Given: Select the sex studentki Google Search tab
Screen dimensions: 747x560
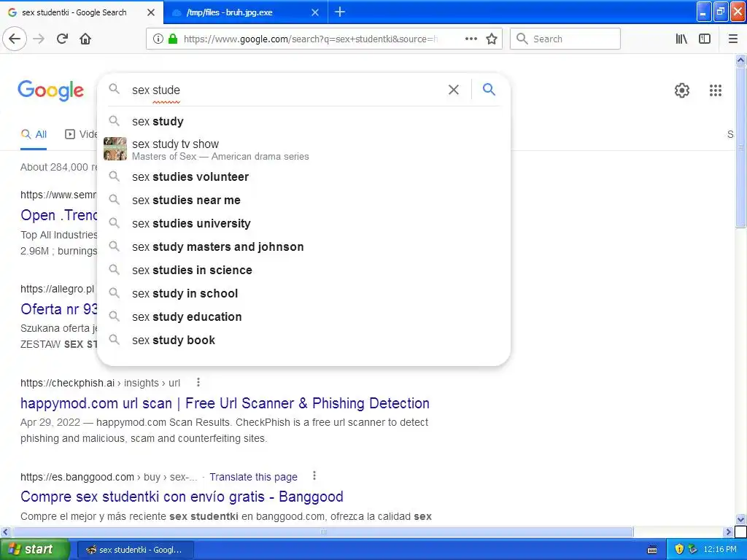Looking at the screenshot, I should coord(82,12).
